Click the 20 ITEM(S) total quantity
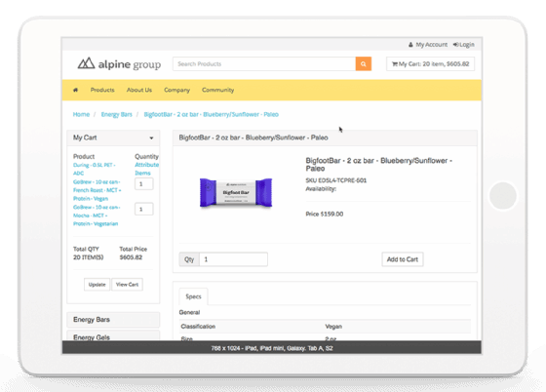 click(x=89, y=257)
